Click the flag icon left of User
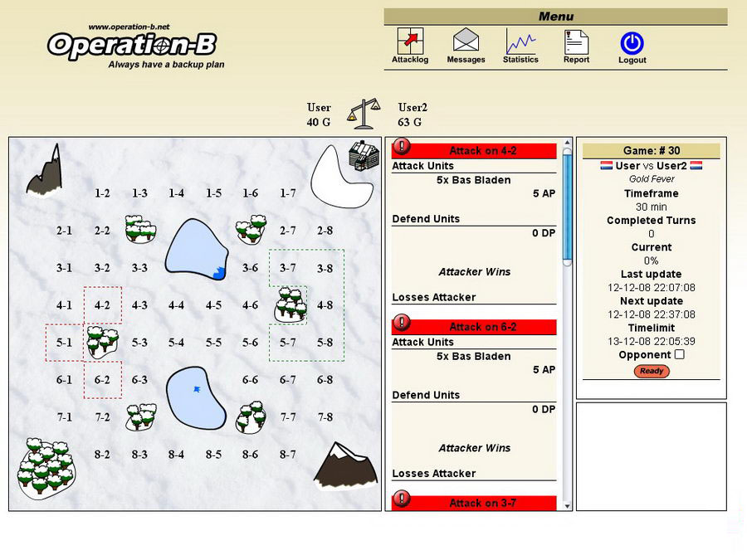The width and height of the screenshot is (747, 560). click(606, 166)
